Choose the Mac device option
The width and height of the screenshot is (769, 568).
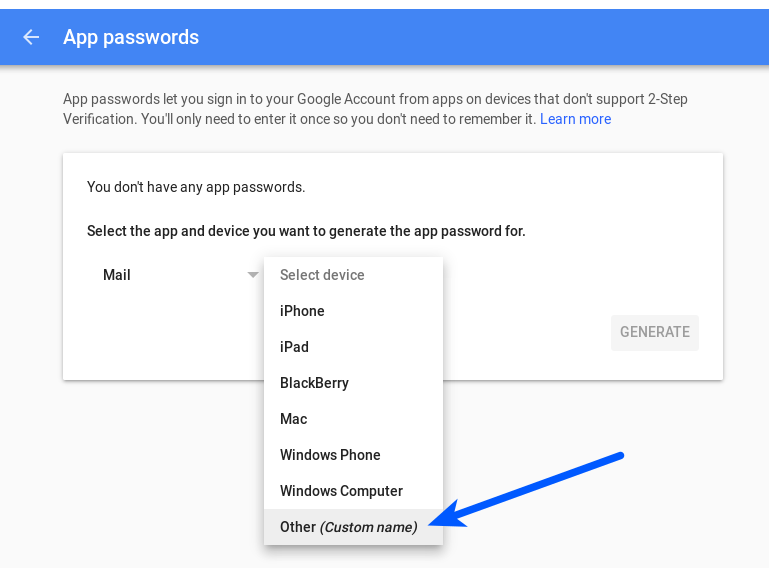pos(293,419)
